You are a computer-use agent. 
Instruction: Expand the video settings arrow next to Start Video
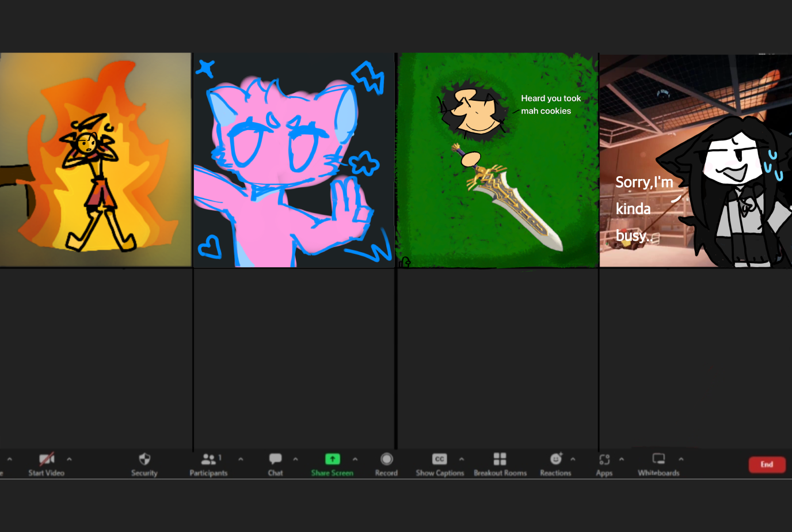click(x=69, y=459)
